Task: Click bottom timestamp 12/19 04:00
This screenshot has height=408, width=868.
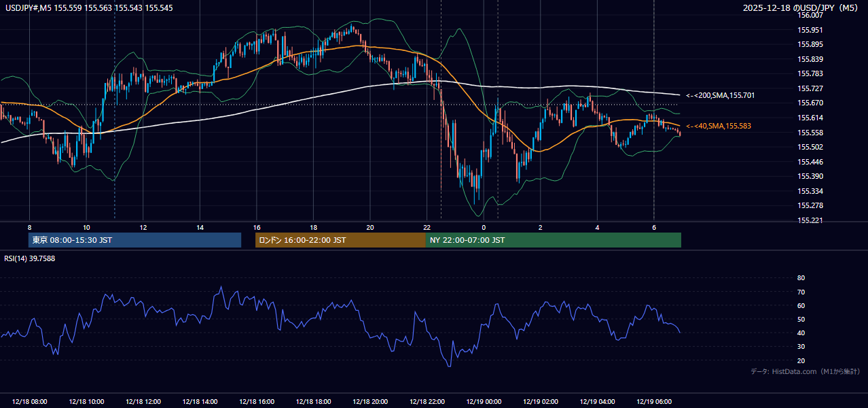Action: coord(597,402)
